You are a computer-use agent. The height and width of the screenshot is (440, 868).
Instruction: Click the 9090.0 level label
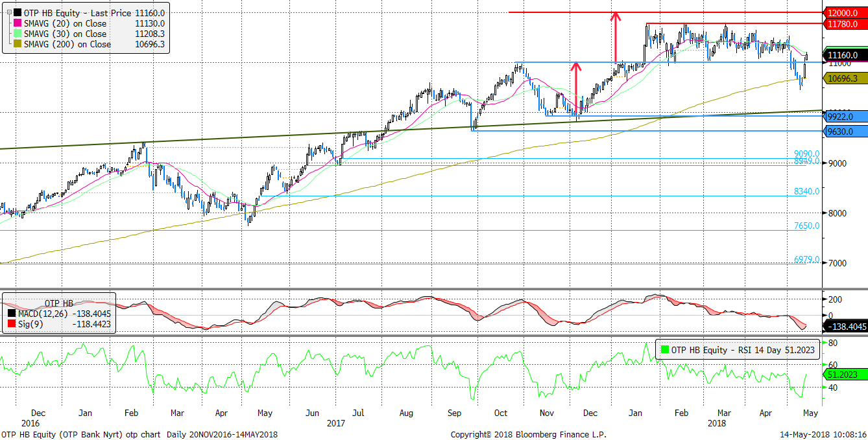click(x=806, y=154)
